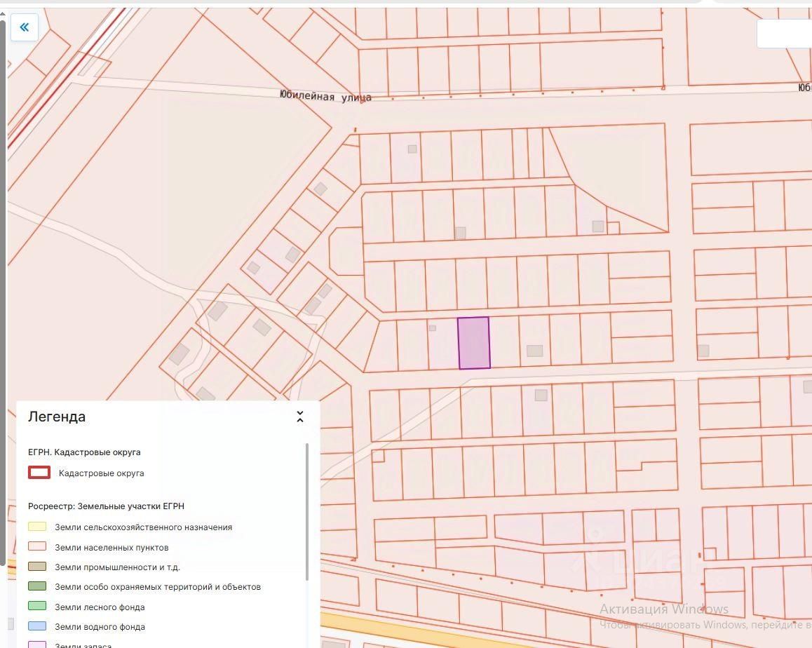The image size is (812, 648).
Task: Click the text 'Земли населенных пунктов'
Action: pyautogui.click(x=112, y=548)
